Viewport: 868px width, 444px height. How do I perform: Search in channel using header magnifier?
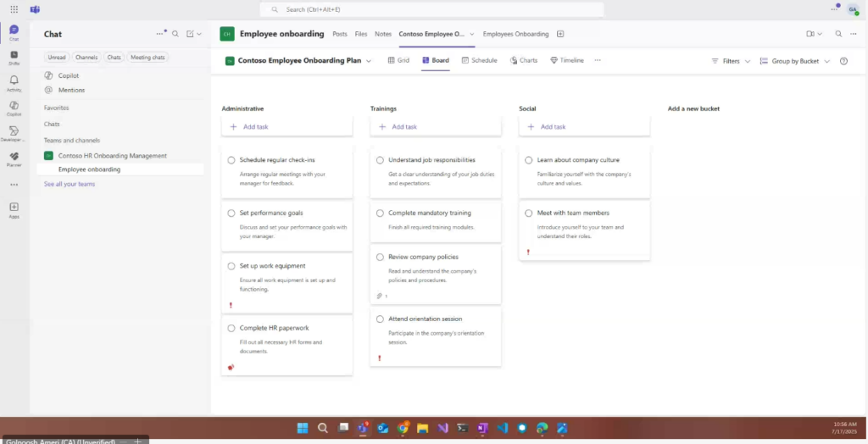click(838, 34)
